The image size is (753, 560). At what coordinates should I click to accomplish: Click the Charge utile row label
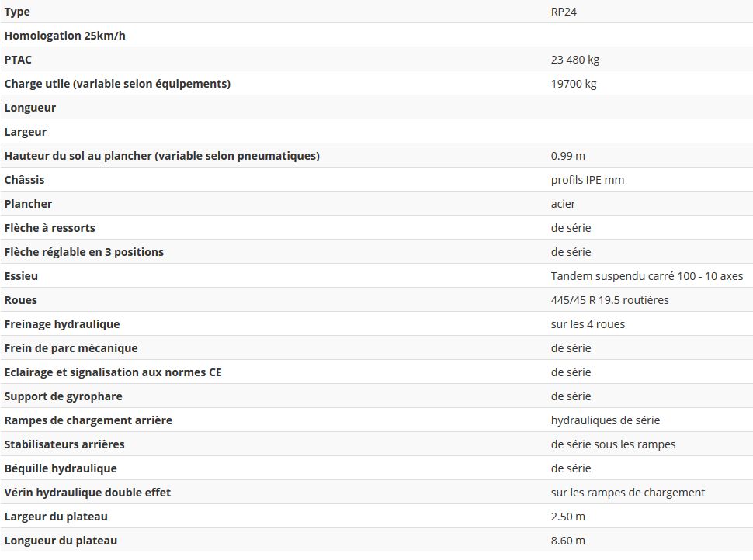click(117, 84)
